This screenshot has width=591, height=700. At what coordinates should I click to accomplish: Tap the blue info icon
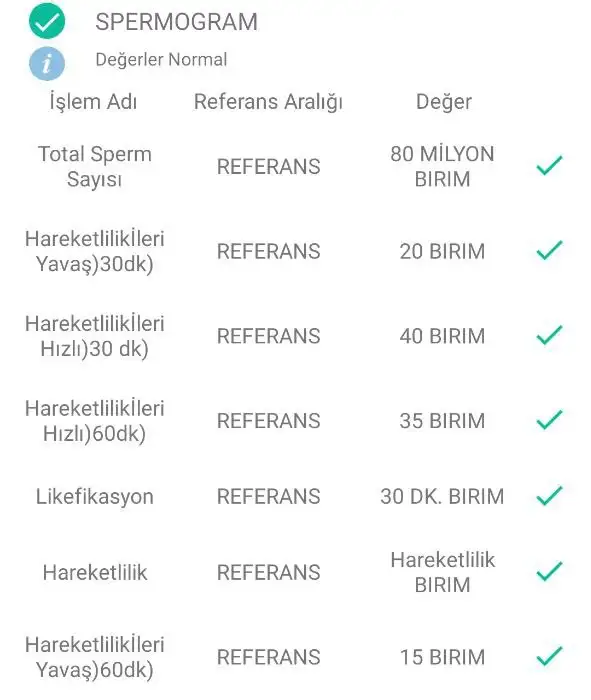click(x=47, y=63)
